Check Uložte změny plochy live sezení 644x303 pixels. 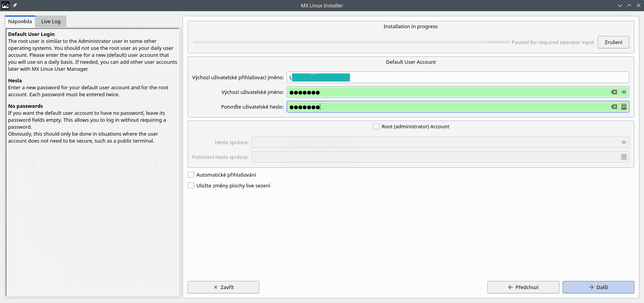[191, 186]
